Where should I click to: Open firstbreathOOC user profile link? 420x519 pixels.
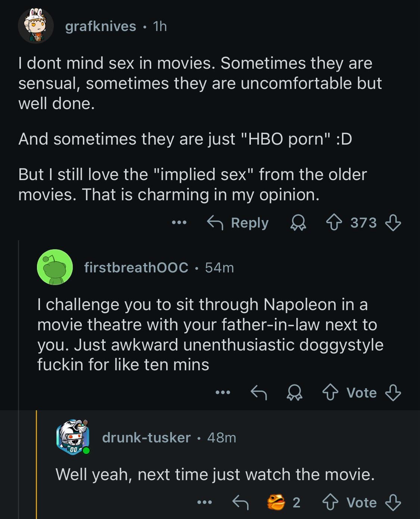(136, 268)
